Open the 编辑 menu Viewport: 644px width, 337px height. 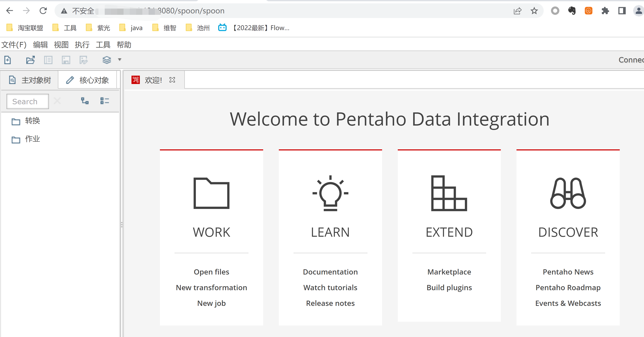tap(41, 45)
